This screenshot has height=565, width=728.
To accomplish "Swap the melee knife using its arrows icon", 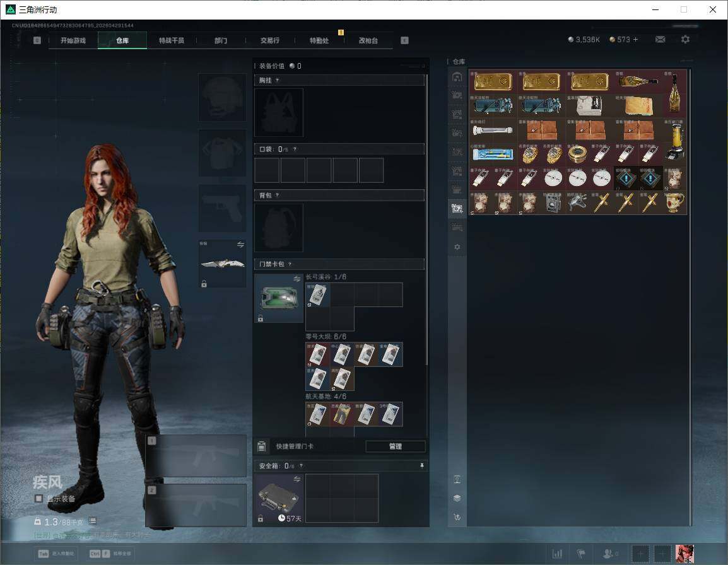I will pos(240,245).
